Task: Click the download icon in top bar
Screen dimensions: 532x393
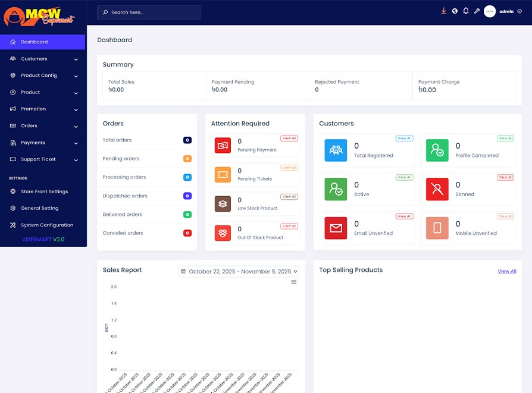Action: (443, 11)
